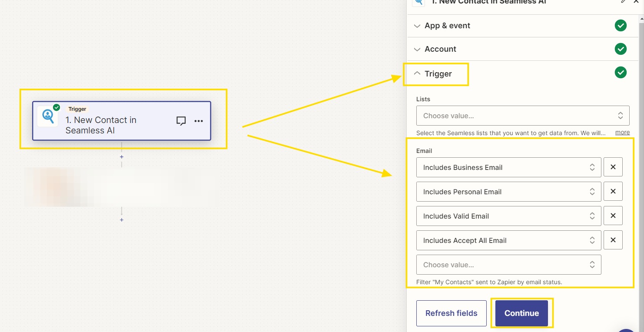Click the green check beside App & event
644x332 pixels.
(x=621, y=26)
